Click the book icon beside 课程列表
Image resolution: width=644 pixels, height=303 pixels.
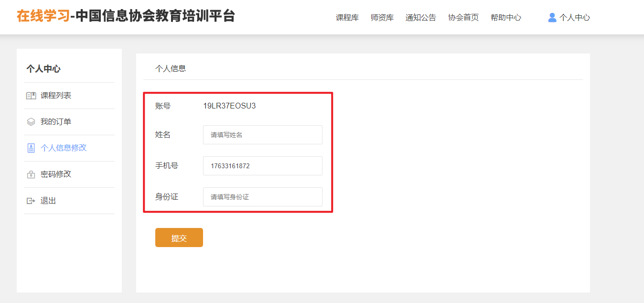coord(31,96)
